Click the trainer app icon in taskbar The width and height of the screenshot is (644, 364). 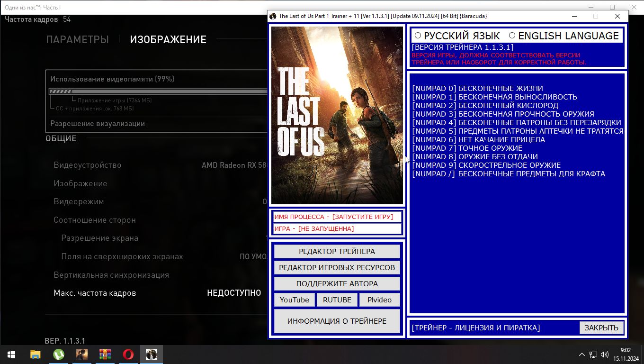coord(152,355)
